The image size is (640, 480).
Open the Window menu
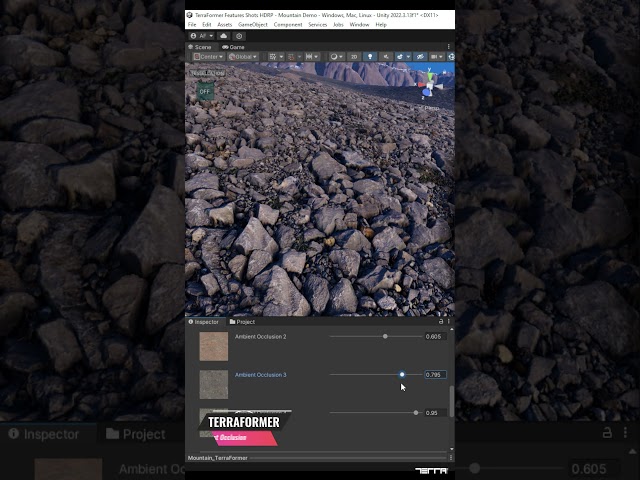(359, 24)
